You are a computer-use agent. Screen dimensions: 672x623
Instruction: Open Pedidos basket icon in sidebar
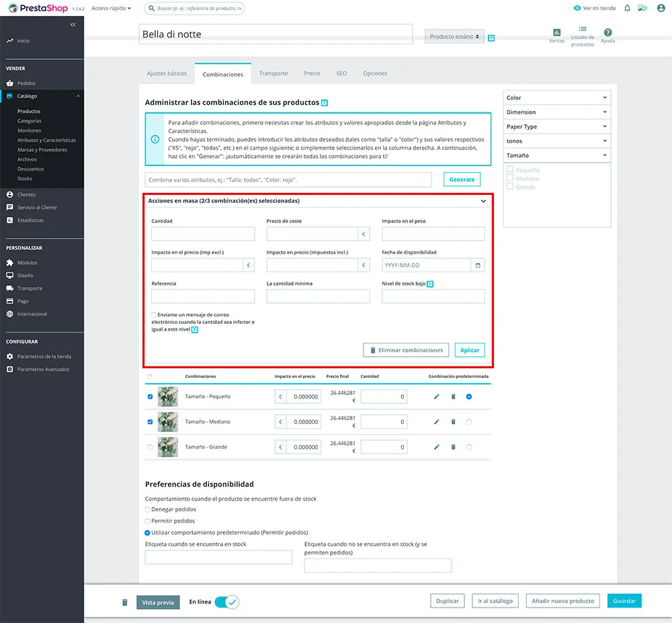(10, 83)
